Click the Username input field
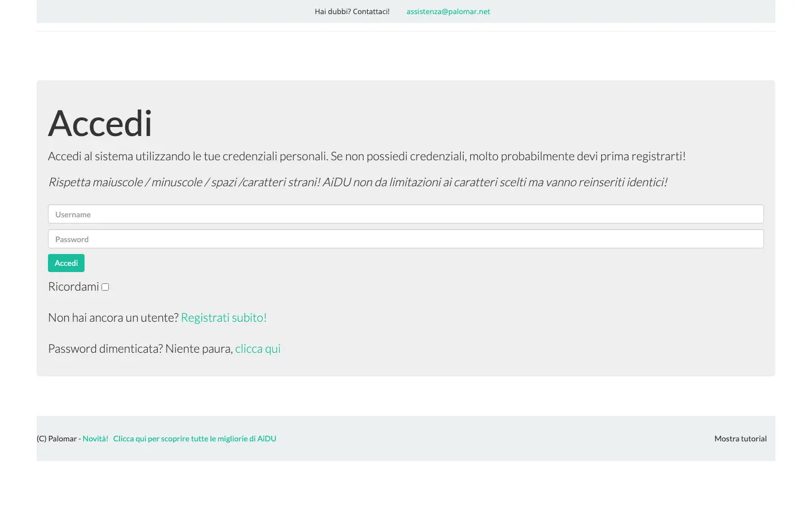 click(x=406, y=214)
